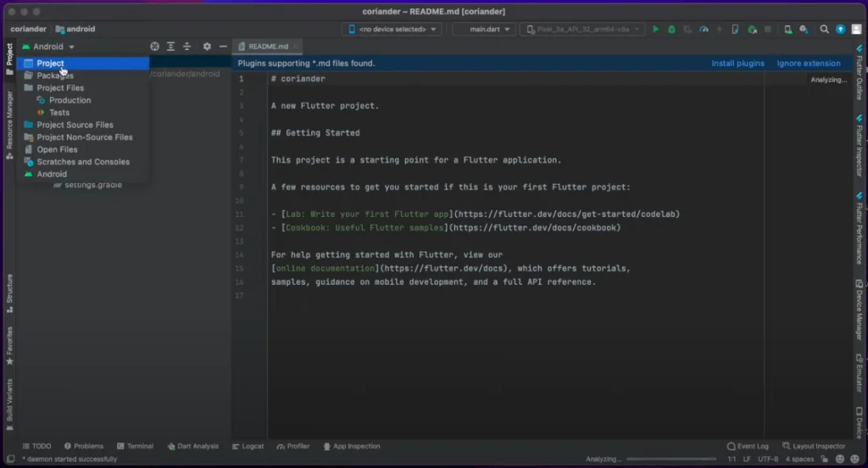Screen dimensions: 868x468
Task: Open the no device selected dropdown
Action: click(x=392, y=30)
